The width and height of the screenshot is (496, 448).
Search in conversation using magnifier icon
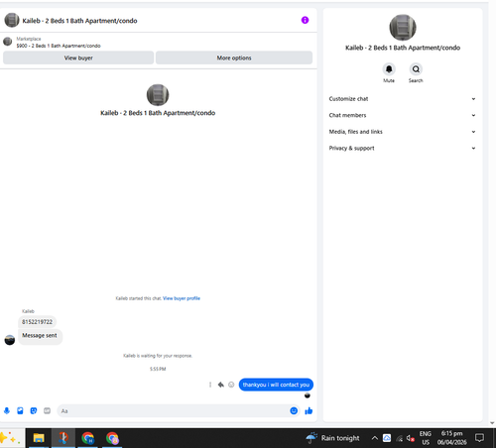(416, 69)
